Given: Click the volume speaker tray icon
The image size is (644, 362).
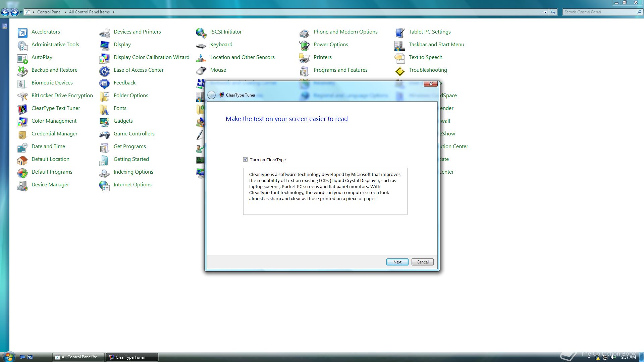Looking at the screenshot, I should [613, 357].
